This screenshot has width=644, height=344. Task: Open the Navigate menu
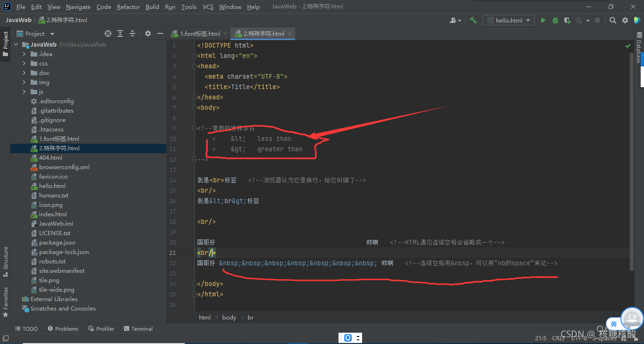pos(78,7)
